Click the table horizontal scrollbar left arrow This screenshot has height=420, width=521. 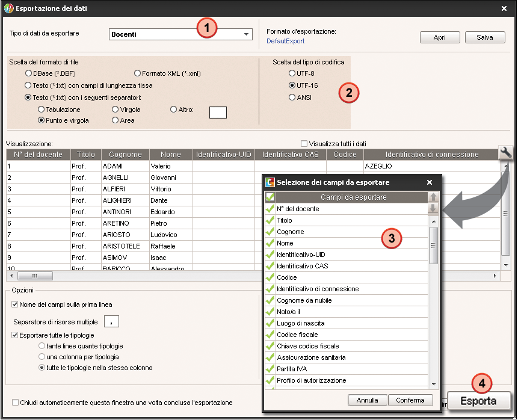11,276
